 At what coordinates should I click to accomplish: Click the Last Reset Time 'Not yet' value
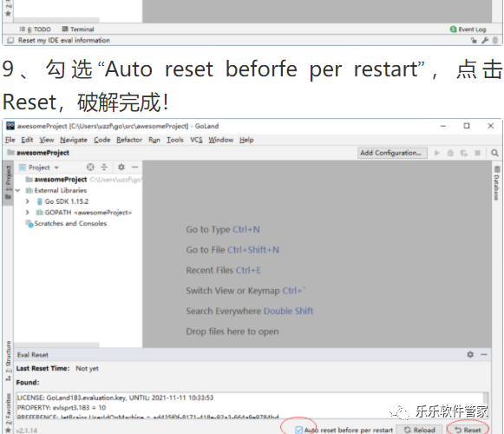pyautogui.click(x=87, y=369)
